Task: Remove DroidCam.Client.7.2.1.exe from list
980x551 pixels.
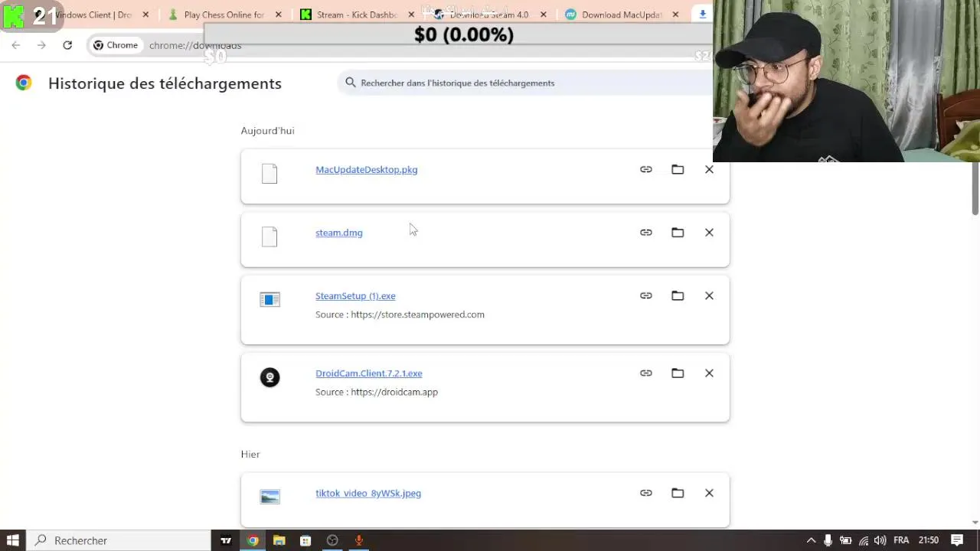Action: click(x=709, y=373)
